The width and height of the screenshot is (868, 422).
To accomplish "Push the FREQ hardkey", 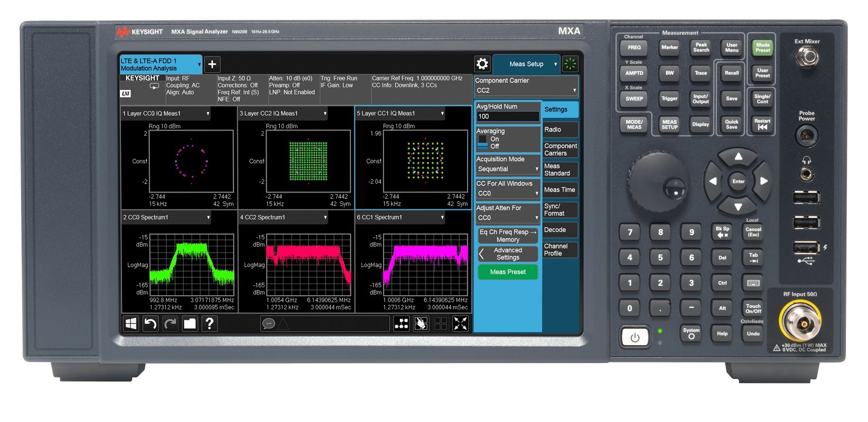I will (634, 47).
